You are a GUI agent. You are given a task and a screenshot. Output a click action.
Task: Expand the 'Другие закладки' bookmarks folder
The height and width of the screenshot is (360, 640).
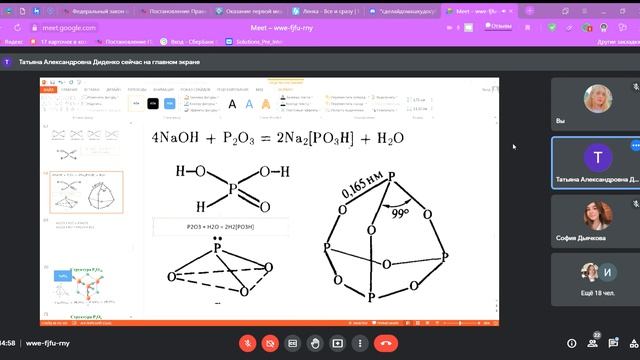click(x=618, y=42)
